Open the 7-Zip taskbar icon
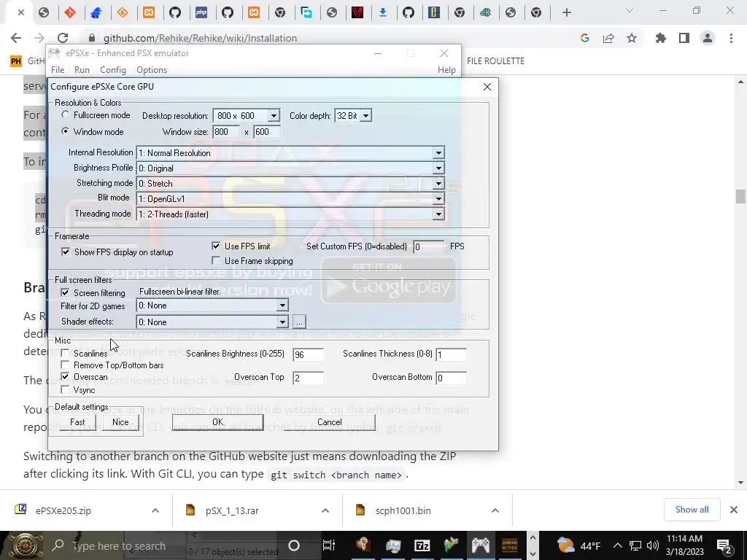The image size is (747, 560). pyautogui.click(x=422, y=545)
